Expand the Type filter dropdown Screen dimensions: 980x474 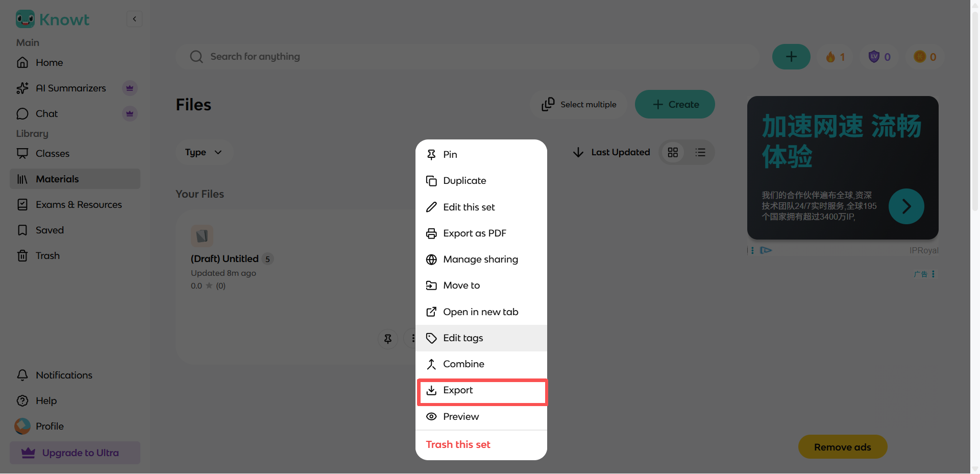click(x=204, y=152)
